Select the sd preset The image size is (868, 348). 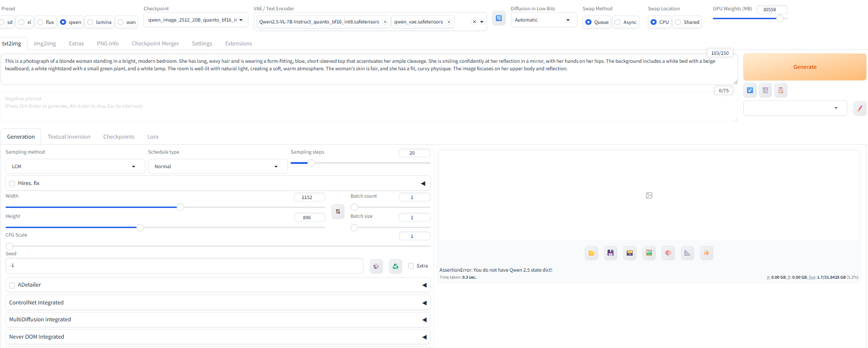[7, 22]
